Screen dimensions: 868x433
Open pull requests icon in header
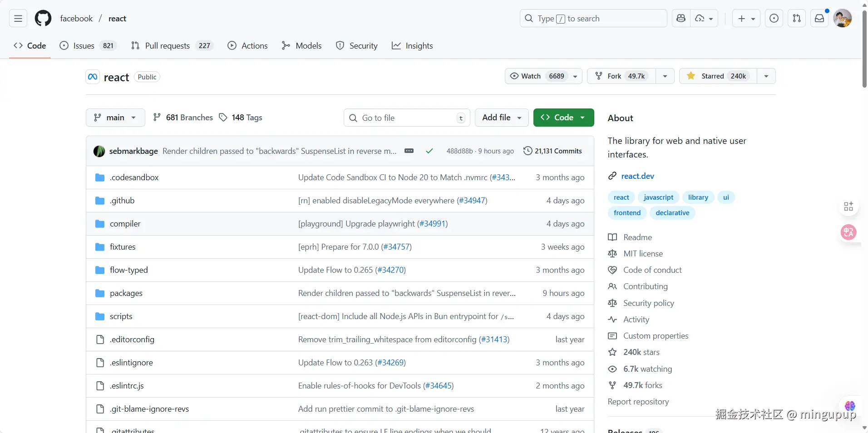797,19
